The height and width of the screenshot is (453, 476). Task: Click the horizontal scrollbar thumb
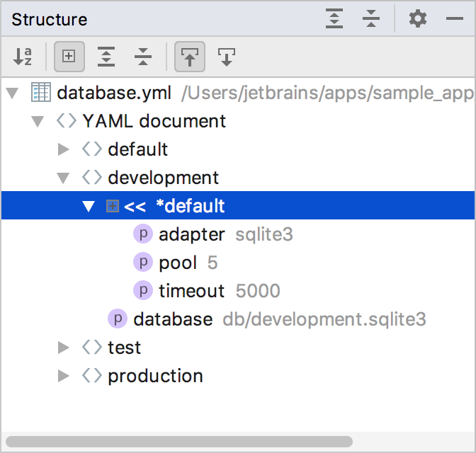click(179, 442)
